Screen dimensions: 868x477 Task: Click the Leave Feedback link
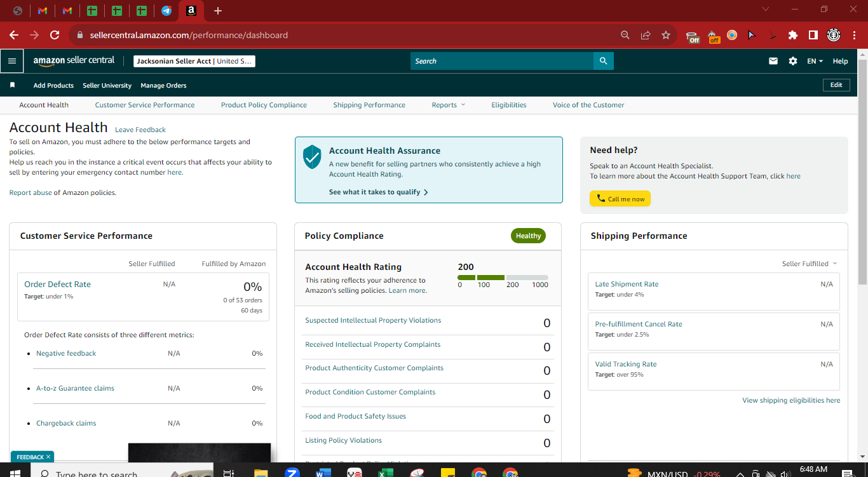point(140,130)
